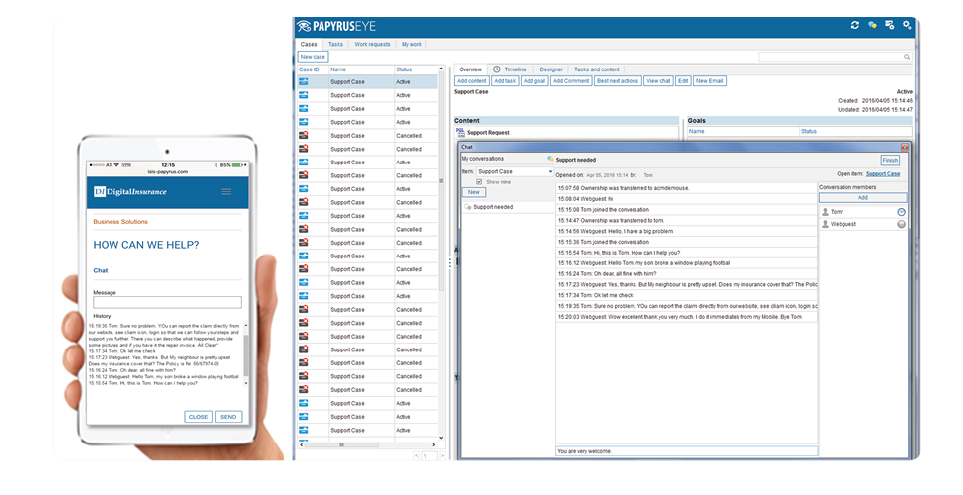Switch to the Tasks tab

tap(335, 44)
